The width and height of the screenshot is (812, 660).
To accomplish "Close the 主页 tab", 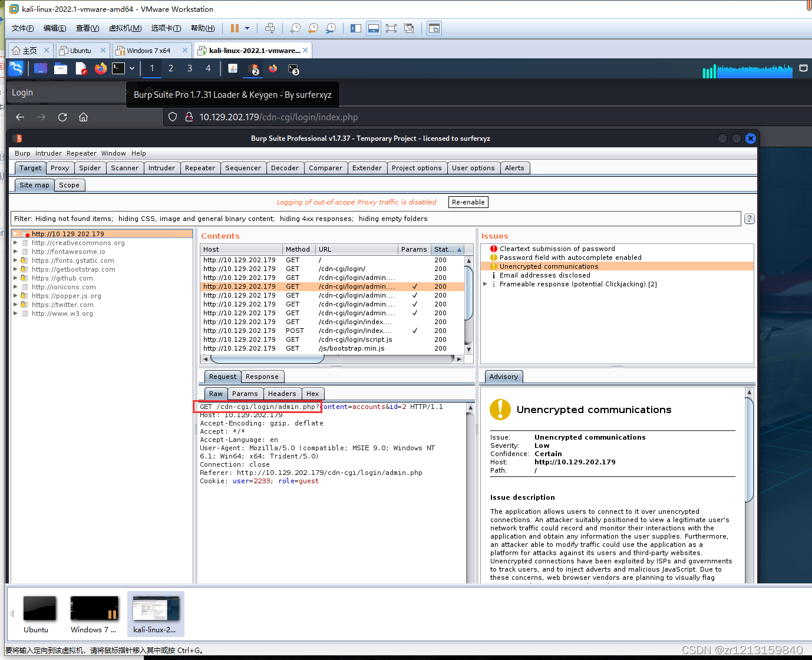I will coord(47,51).
